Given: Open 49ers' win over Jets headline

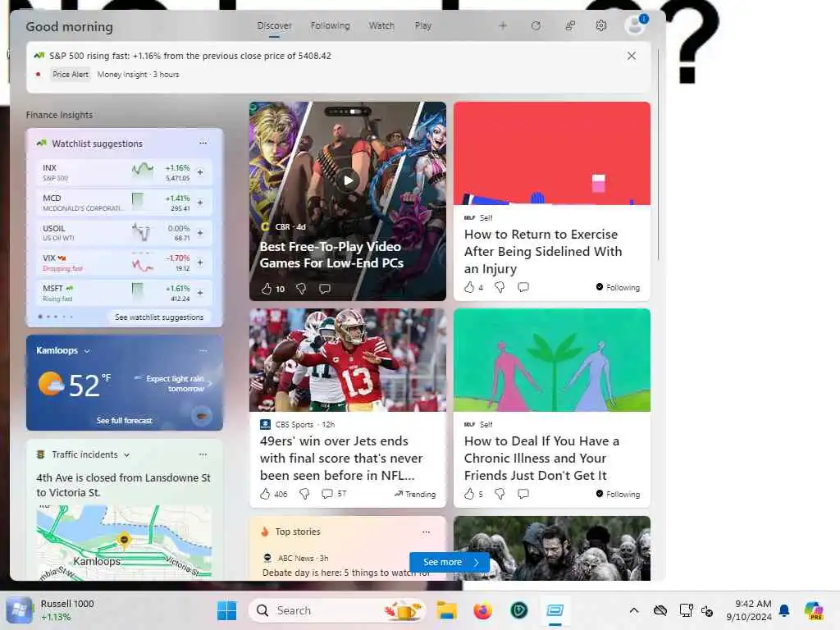Looking at the screenshot, I should 341,458.
